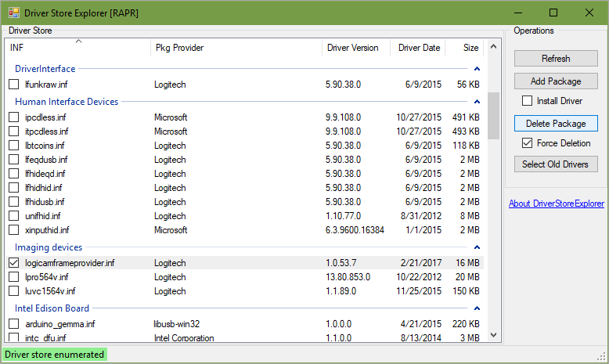609x364 pixels.
Task: Collapse the Intel Edison Board group
Action: [476, 308]
